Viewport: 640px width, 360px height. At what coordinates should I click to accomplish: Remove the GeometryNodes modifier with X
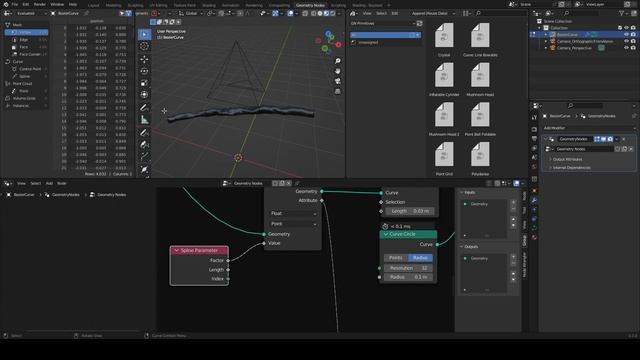pyautogui.click(x=624, y=139)
